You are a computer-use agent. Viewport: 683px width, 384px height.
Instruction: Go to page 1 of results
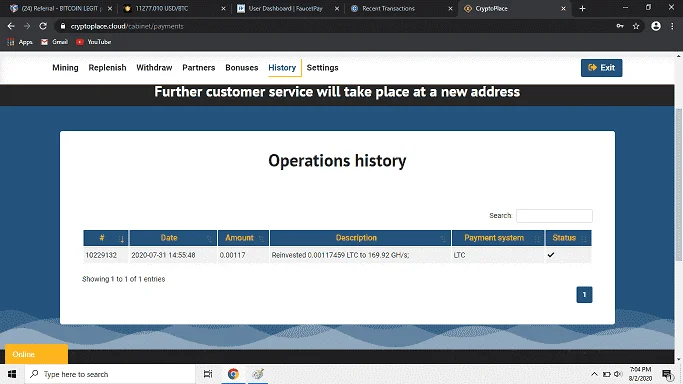coord(584,295)
